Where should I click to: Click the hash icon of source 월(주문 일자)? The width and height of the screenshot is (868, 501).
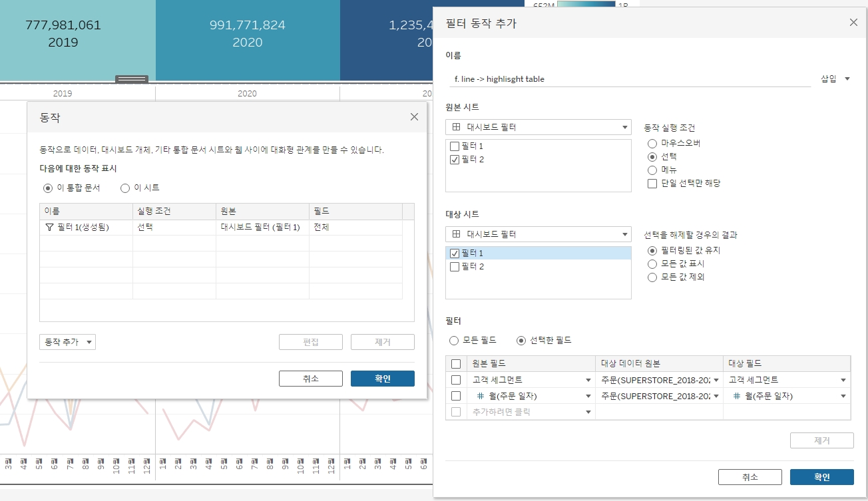480,396
